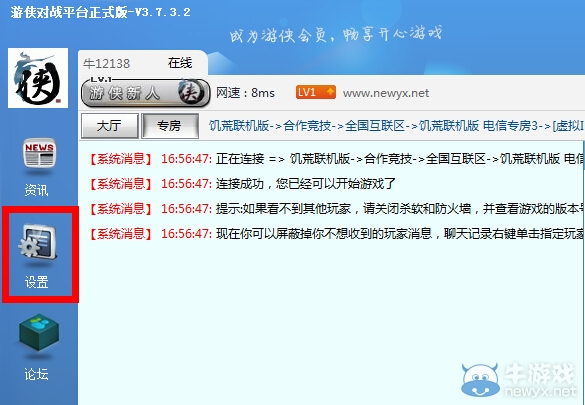Click the 牛游戏 watermark logo
Viewport: 585px width, 405px height.
520,380
